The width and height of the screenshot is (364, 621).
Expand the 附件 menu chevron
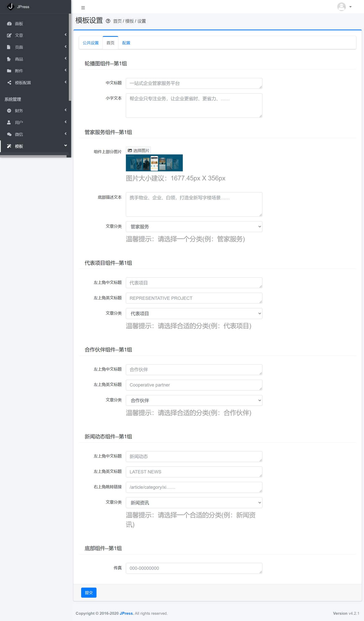click(x=66, y=70)
